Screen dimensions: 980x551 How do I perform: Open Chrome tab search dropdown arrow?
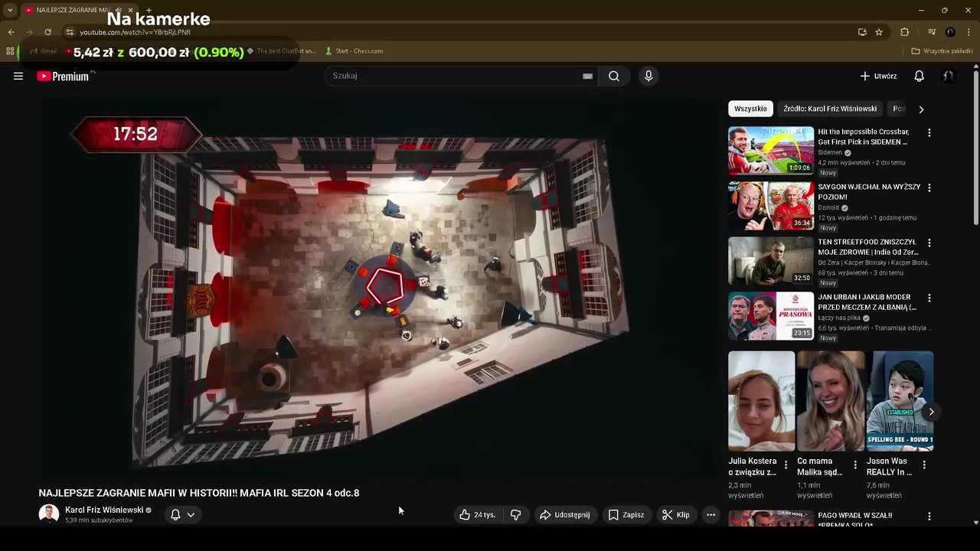pyautogui.click(x=10, y=10)
